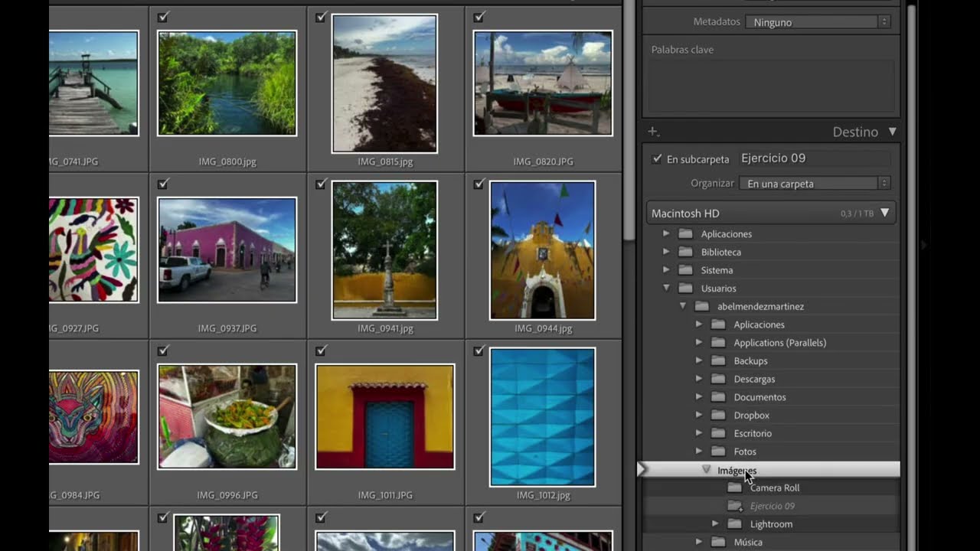
Task: Select the top-level Aplicaciones folder icon under Macintosh HD
Action: 685,234
